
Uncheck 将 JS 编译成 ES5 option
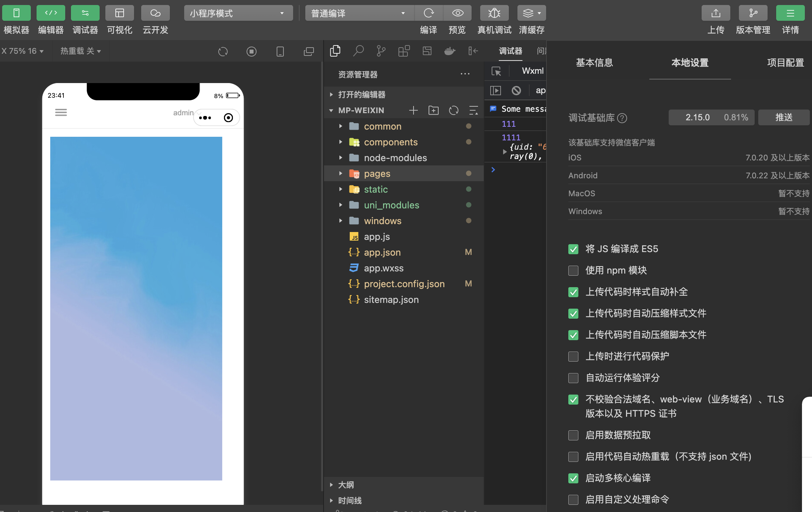click(x=573, y=249)
